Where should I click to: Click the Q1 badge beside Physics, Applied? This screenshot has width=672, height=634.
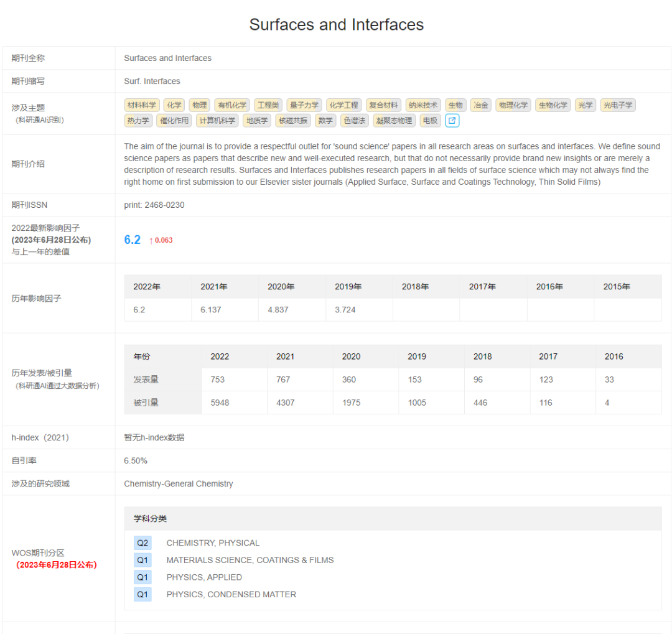point(142,577)
